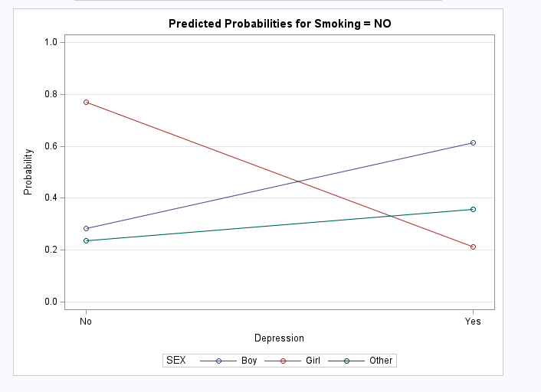Click the chart title about Smoking = NO

pos(280,24)
